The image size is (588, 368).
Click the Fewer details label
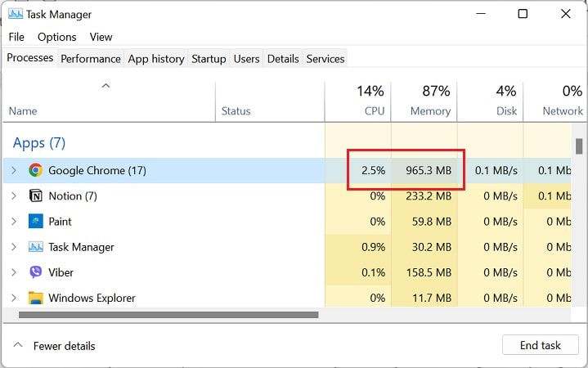coord(64,346)
